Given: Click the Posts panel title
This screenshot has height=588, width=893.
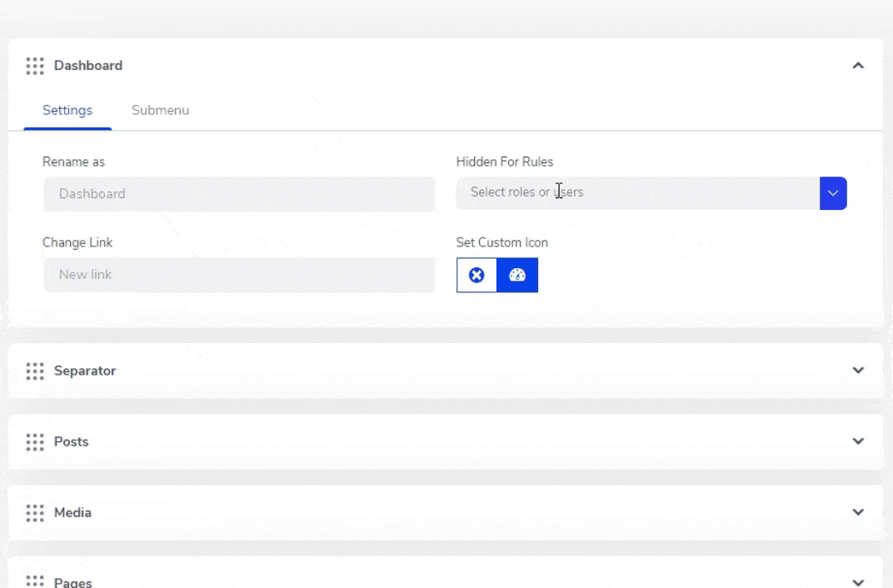Looking at the screenshot, I should (x=71, y=441).
